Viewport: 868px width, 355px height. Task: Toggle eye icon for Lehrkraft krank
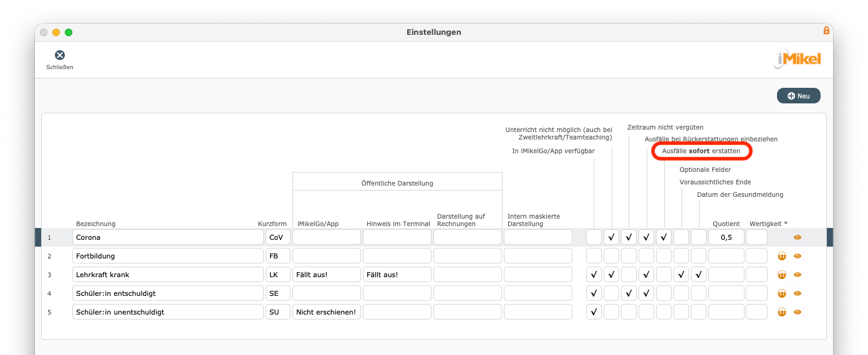[798, 275]
